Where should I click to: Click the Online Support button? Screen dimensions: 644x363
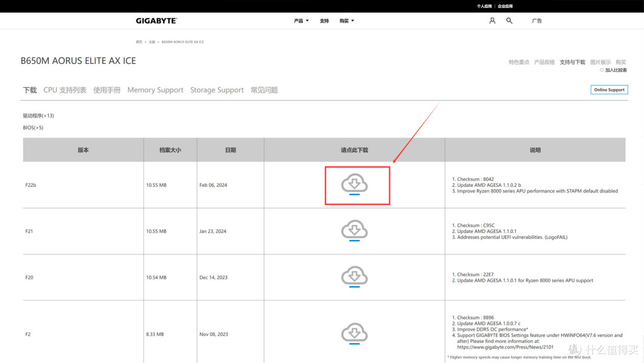(609, 90)
